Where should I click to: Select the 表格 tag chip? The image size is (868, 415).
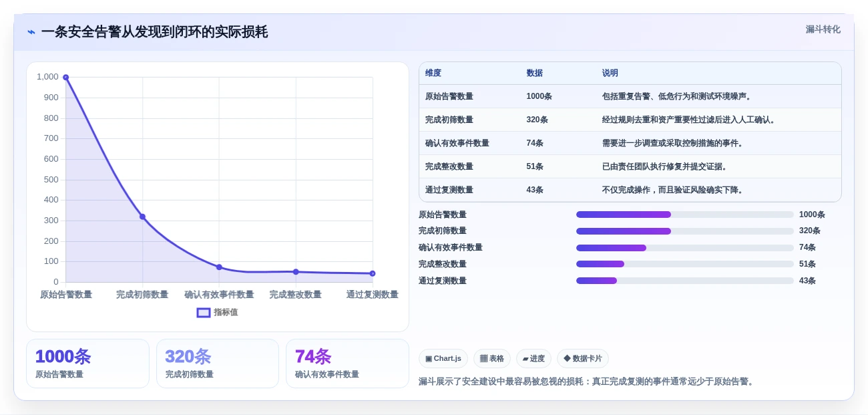click(x=492, y=358)
